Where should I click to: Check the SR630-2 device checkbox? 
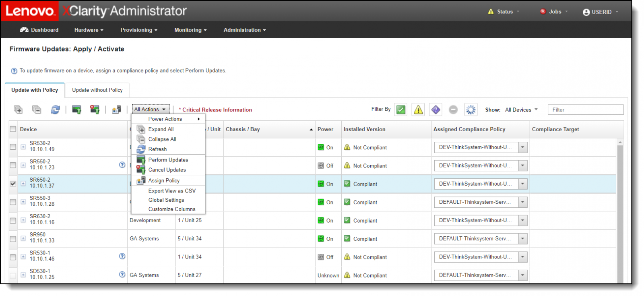(x=13, y=220)
